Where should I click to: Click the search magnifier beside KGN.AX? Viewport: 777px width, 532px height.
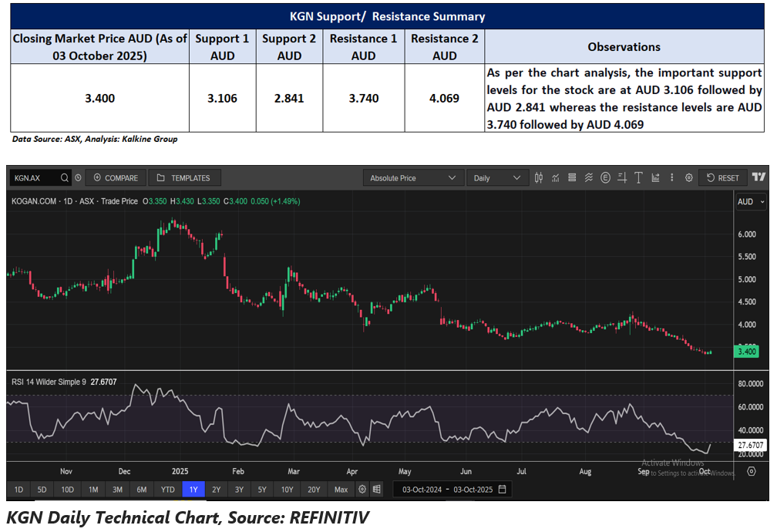pyautogui.click(x=65, y=178)
